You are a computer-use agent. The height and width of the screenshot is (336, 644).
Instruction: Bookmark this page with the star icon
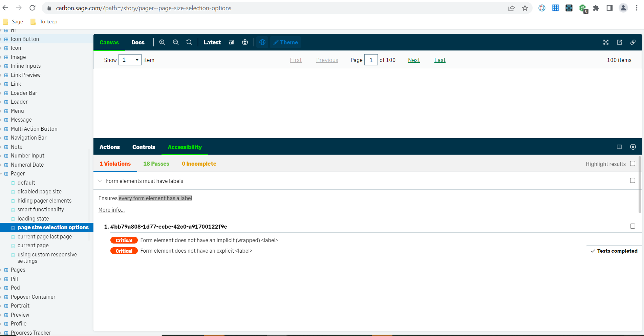pyautogui.click(x=525, y=8)
